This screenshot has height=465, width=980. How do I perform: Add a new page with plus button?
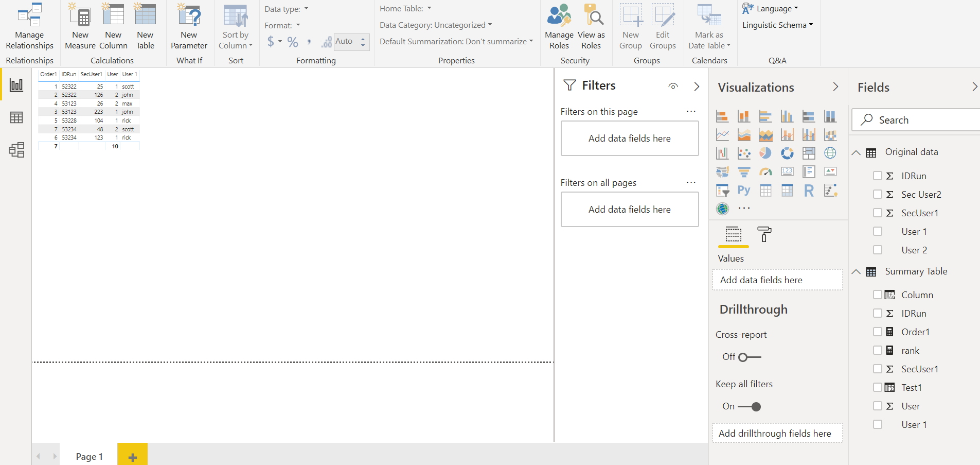pyautogui.click(x=132, y=455)
